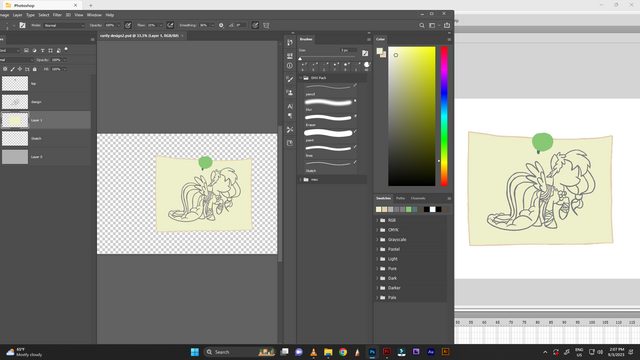640x360 pixels.
Task: Open Photoshop from the Windows taskbar
Action: 372,352
